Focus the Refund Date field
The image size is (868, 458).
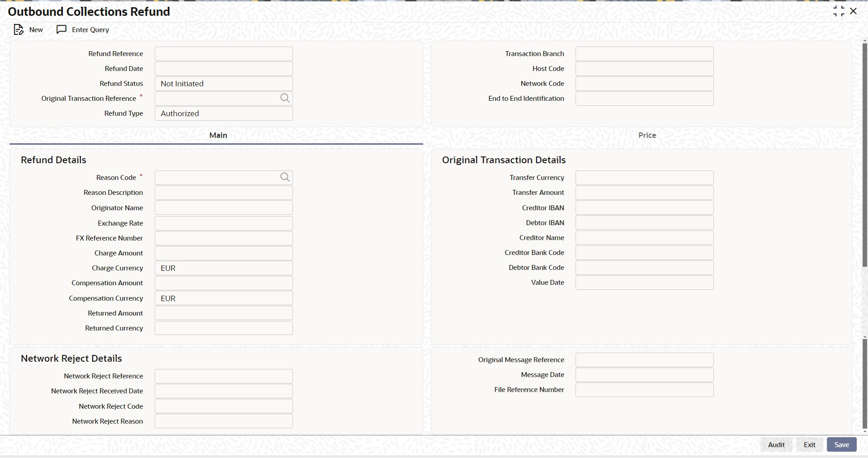pyautogui.click(x=224, y=69)
